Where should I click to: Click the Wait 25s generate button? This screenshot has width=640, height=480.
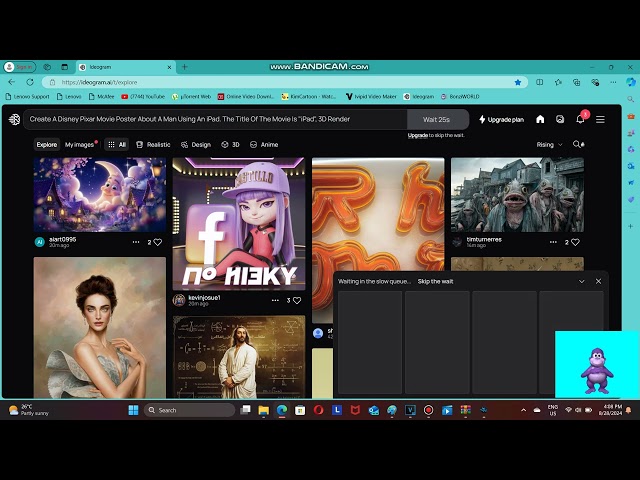[437, 119]
